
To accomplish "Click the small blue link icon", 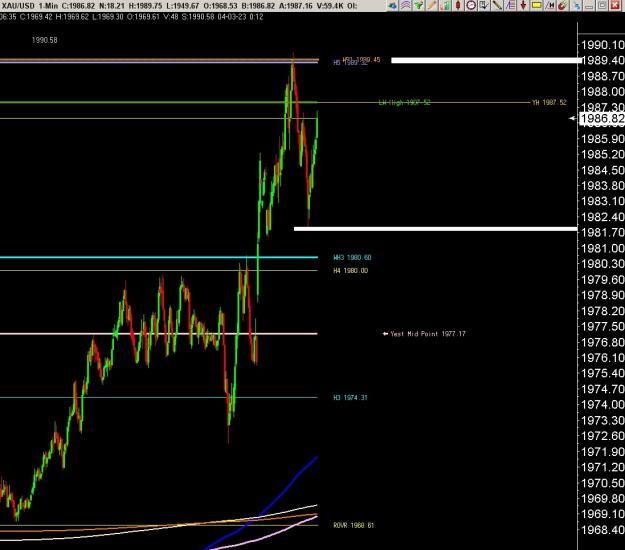I will pos(577,6).
